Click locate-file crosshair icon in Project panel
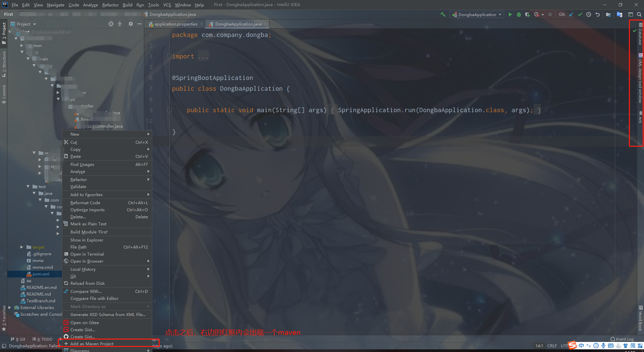This screenshot has width=644, height=352. click(111, 24)
